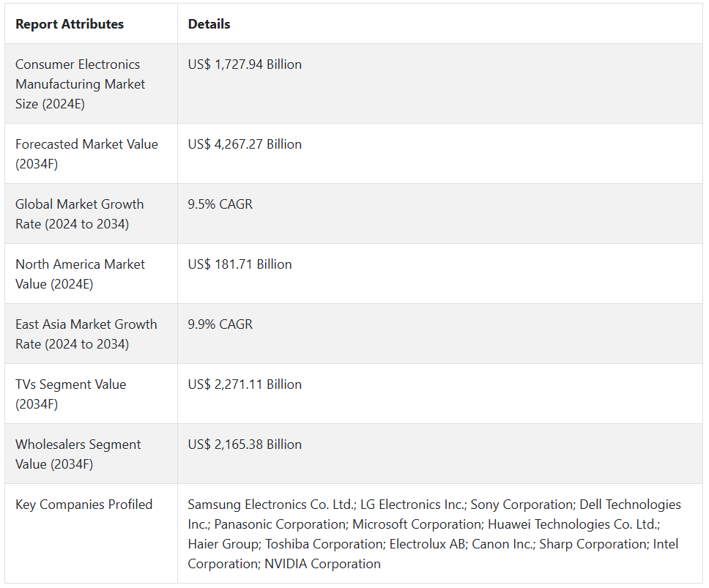
Task: Select the Forecasted Market Value (2034F) cell
Action: coord(86,154)
